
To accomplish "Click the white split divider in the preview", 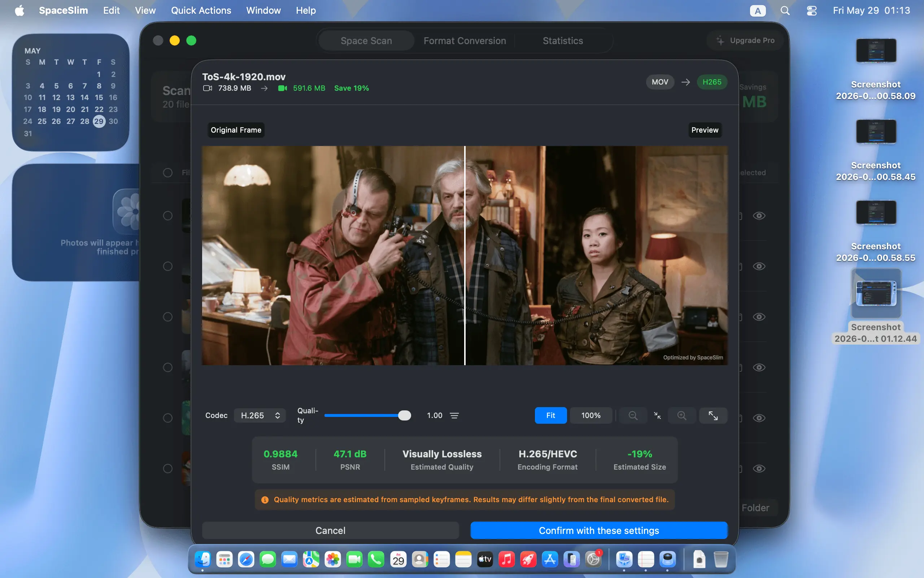I will [465, 255].
